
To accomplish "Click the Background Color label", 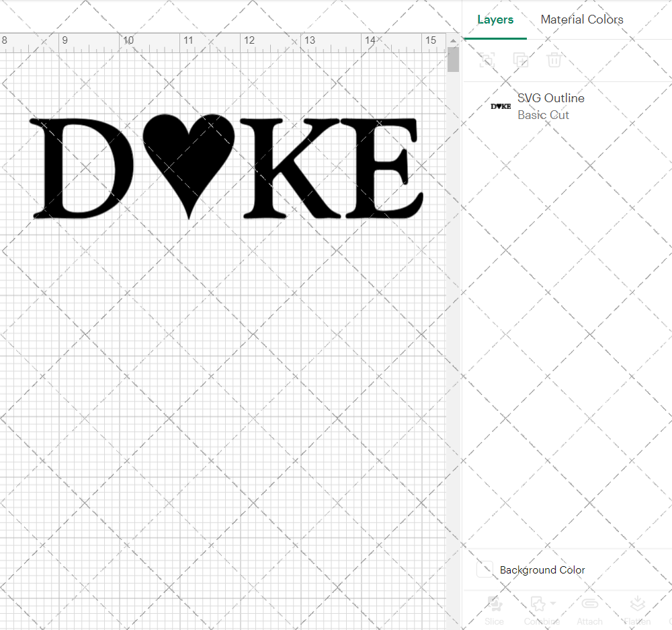I will click(542, 570).
